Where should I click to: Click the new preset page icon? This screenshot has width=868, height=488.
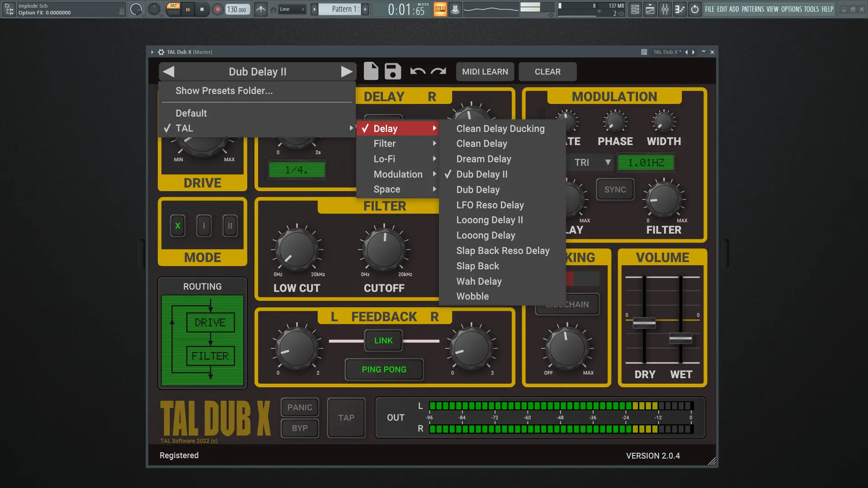(x=371, y=71)
